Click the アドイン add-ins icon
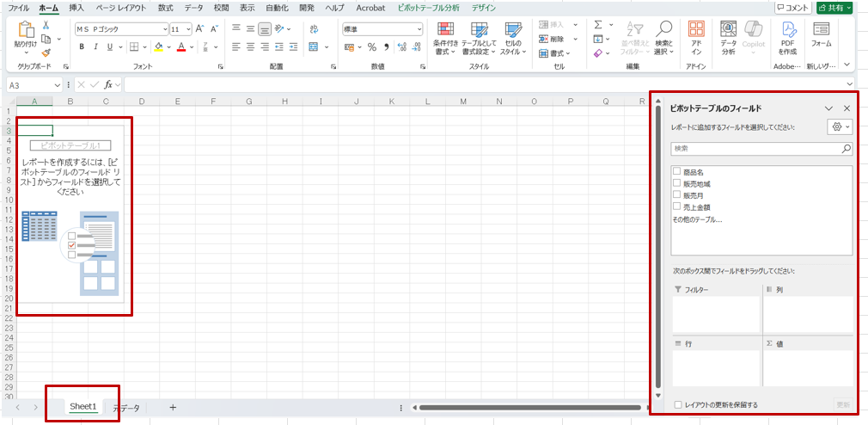Image resolution: width=868 pixels, height=425 pixels. click(x=696, y=39)
